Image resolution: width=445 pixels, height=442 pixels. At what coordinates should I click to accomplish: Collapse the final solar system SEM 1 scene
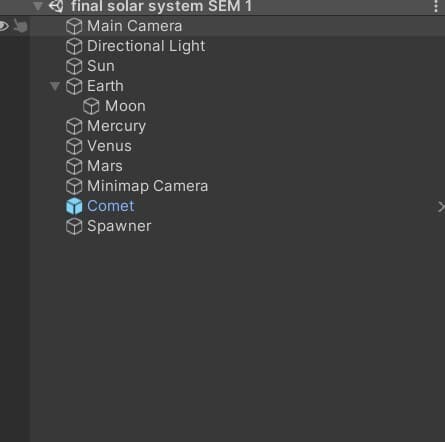(38, 6)
